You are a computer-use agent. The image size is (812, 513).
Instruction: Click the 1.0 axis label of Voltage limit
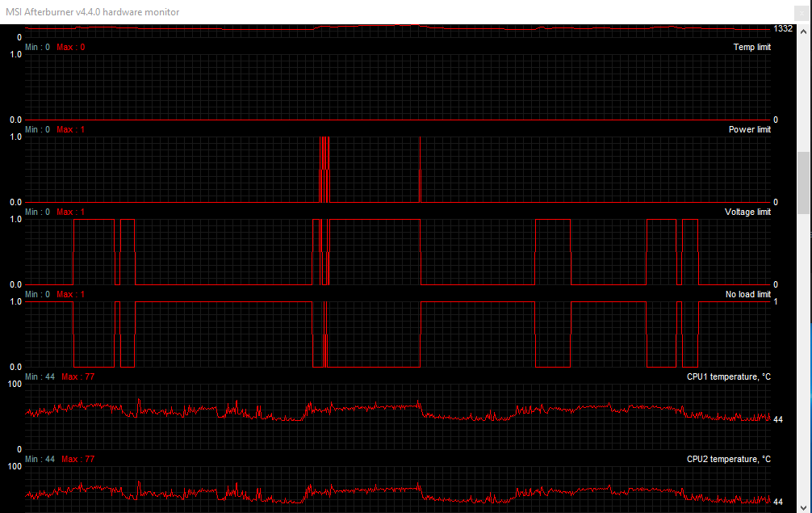coord(15,219)
